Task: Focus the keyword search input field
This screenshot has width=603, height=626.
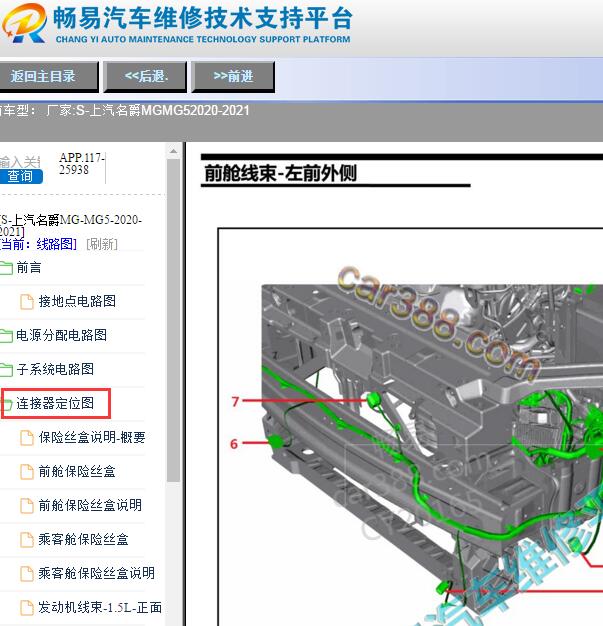Action: click(x=20, y=162)
